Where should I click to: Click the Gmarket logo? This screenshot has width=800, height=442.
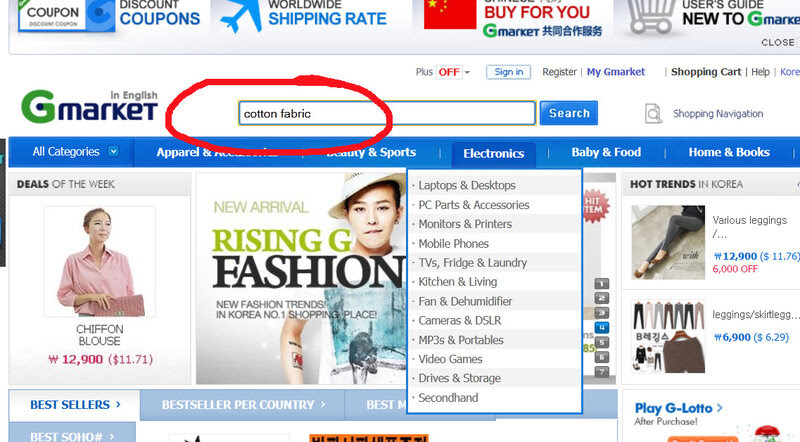(89, 107)
